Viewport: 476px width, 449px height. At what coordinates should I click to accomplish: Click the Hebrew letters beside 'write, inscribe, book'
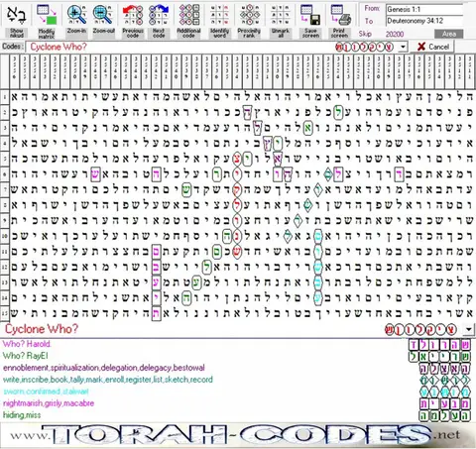click(x=445, y=381)
